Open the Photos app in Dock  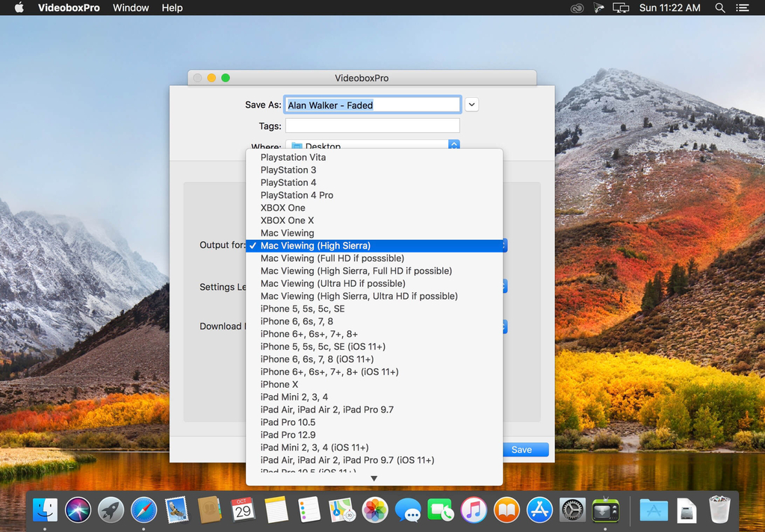[x=375, y=510]
